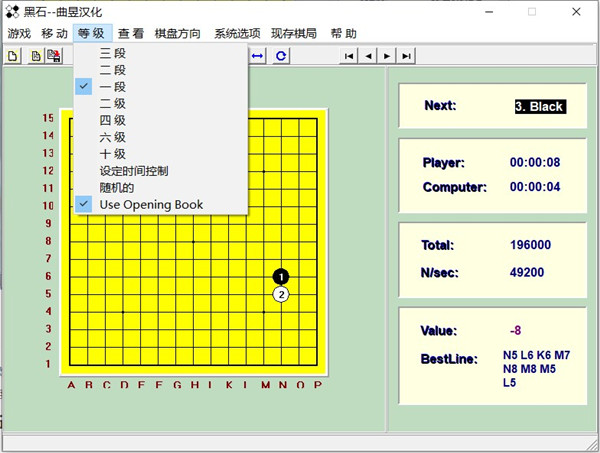Open the 游戏 menu
600x453 pixels.
19,33
